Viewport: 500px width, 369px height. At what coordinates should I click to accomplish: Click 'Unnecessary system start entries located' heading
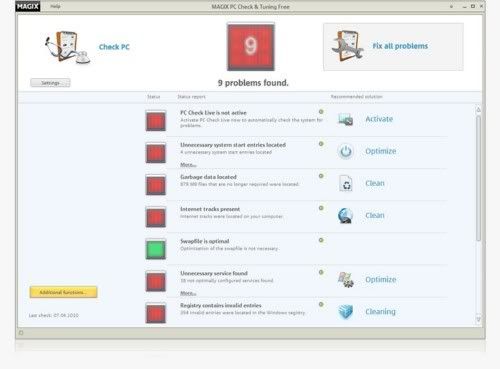point(233,145)
